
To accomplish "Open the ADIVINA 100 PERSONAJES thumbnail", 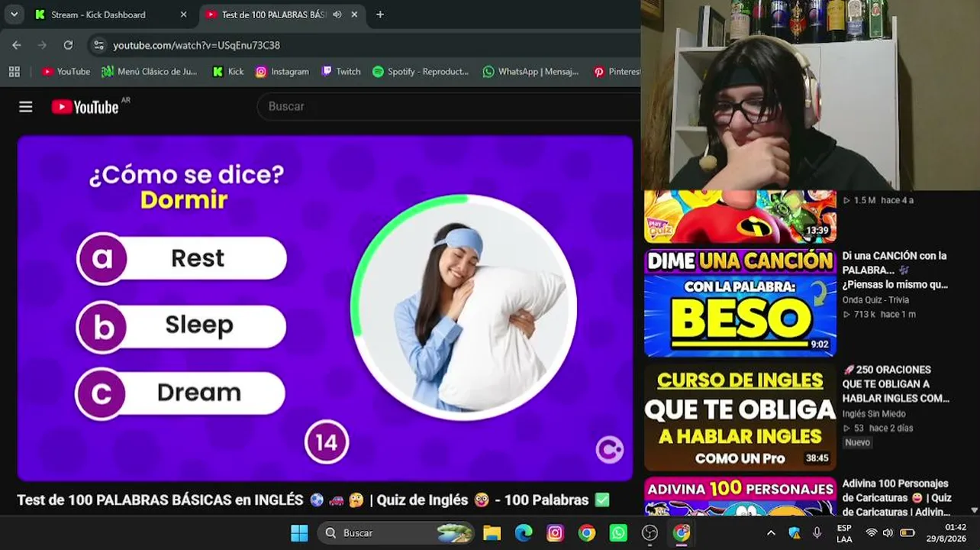I will (740, 497).
